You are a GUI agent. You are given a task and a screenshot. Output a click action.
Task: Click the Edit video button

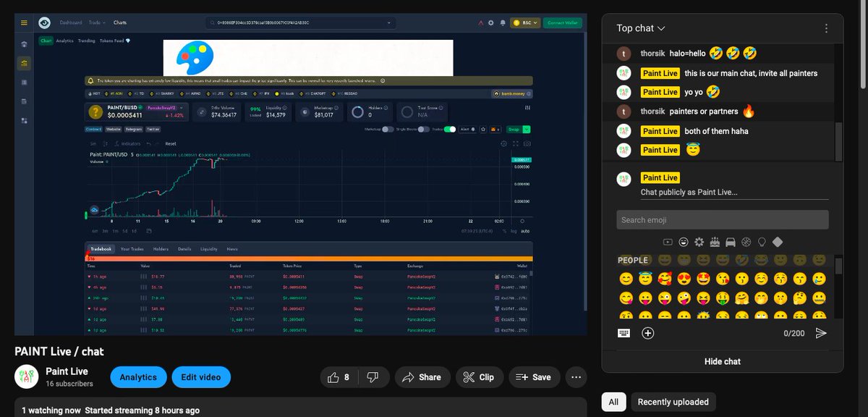pyautogui.click(x=201, y=377)
